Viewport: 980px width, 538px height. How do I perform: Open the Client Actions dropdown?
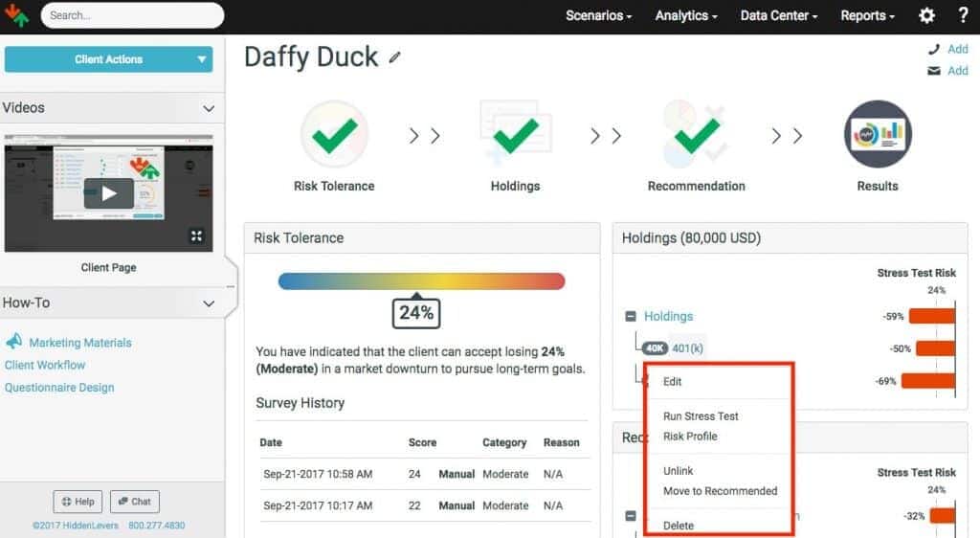click(109, 59)
